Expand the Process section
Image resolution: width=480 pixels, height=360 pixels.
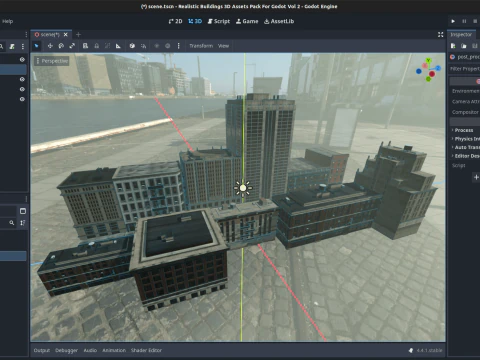click(x=464, y=130)
